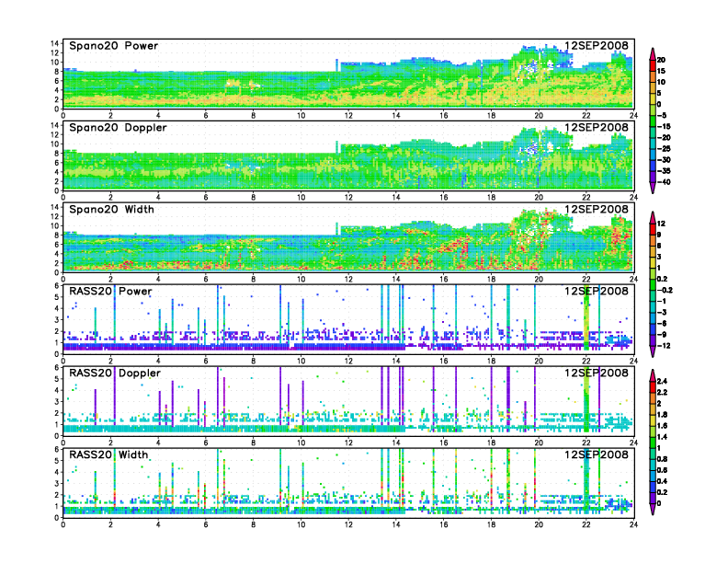
Task: Click the '1.8' label on the bottom colorbar
Action: [663, 414]
